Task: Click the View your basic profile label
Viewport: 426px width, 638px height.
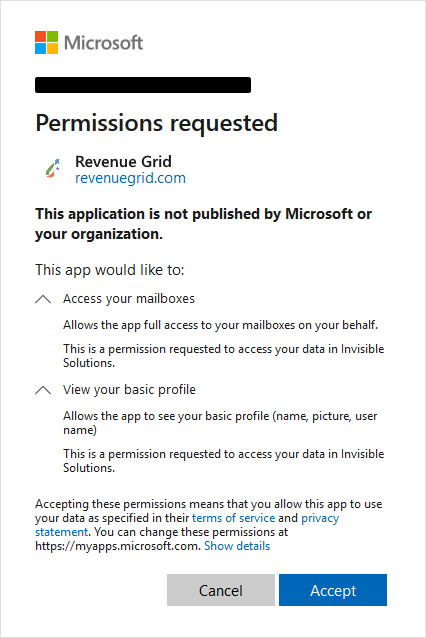Action: pos(129,390)
